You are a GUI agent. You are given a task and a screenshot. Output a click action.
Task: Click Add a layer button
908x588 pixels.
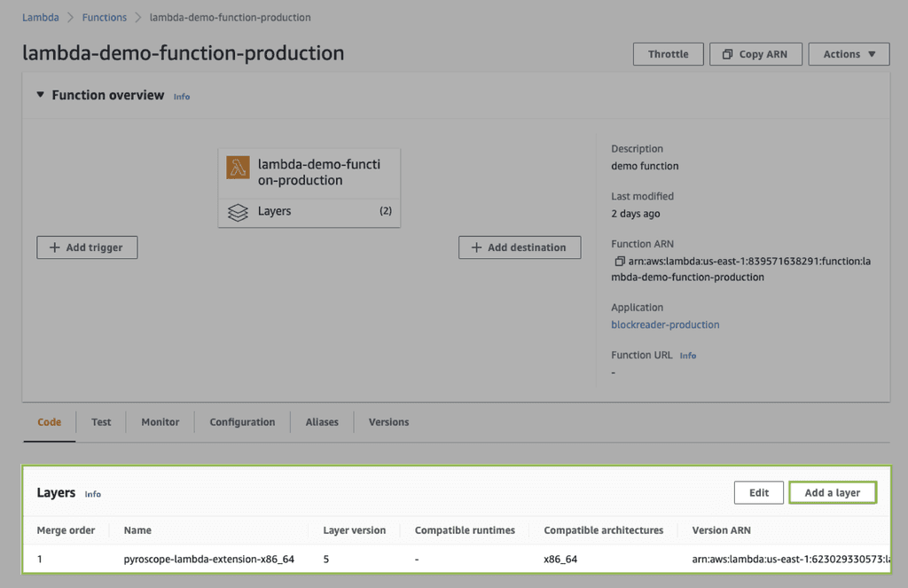tap(832, 493)
